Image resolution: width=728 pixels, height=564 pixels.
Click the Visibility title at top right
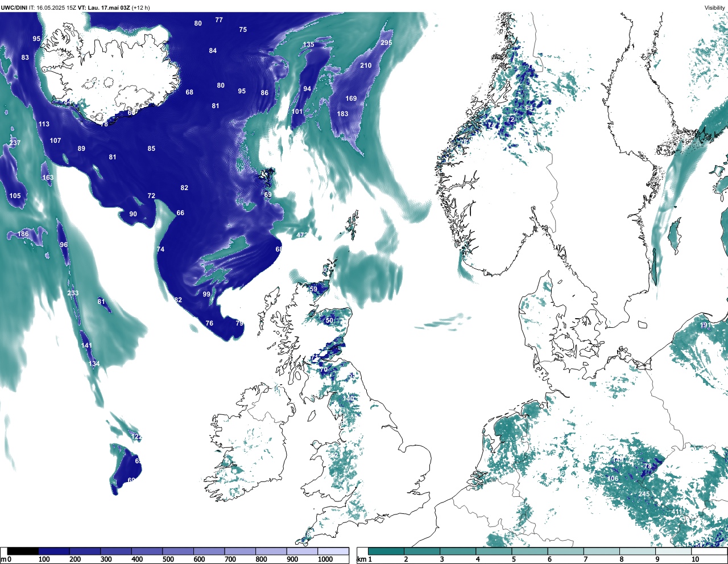[x=715, y=7]
